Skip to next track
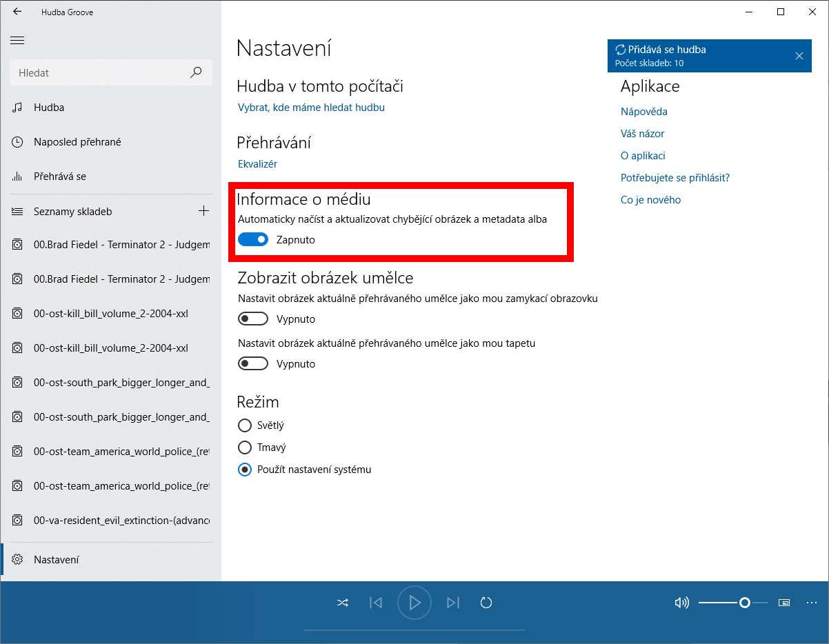829x644 pixels. pos(453,603)
